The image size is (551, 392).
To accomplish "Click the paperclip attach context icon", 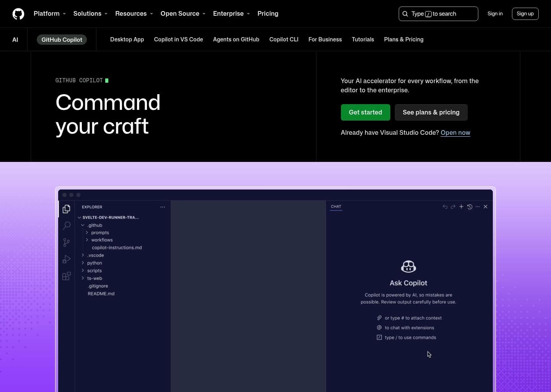I will tap(379, 318).
